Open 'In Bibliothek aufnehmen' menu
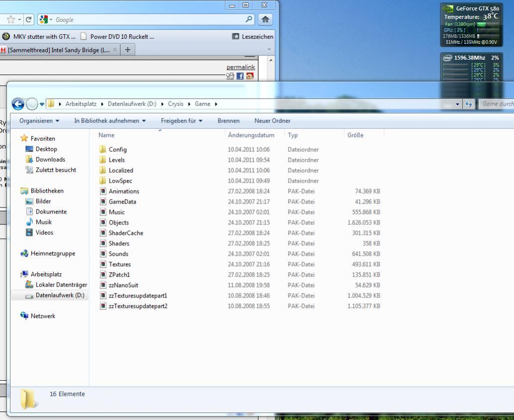514x420 pixels. (x=110, y=120)
